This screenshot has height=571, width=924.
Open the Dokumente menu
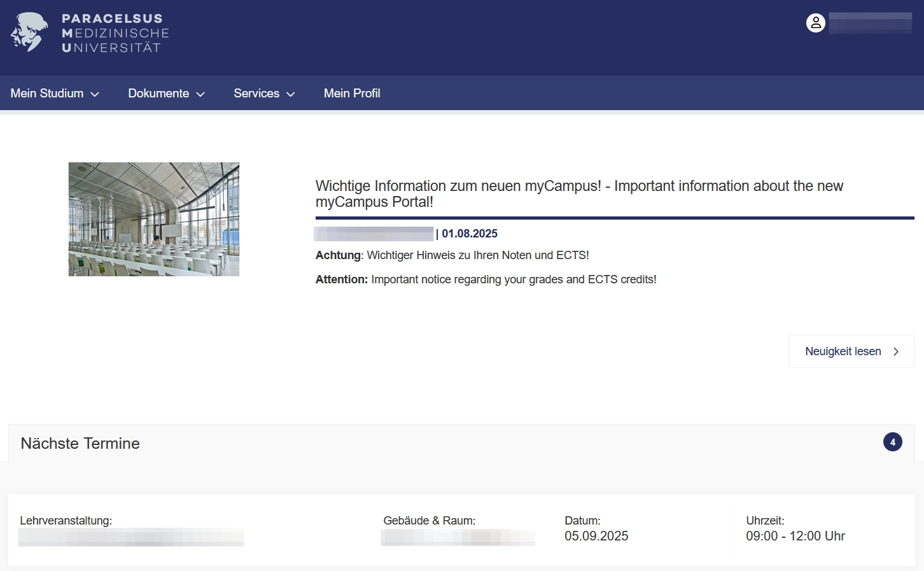[x=158, y=94]
